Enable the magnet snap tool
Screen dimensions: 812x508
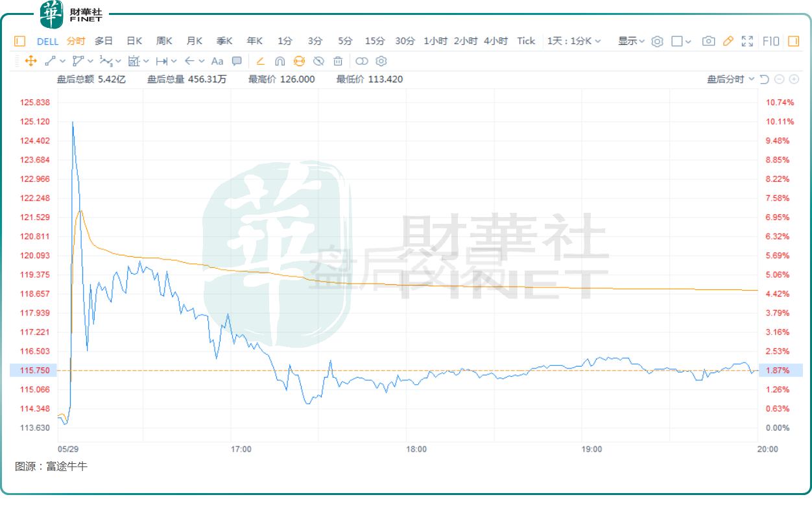pos(280,61)
